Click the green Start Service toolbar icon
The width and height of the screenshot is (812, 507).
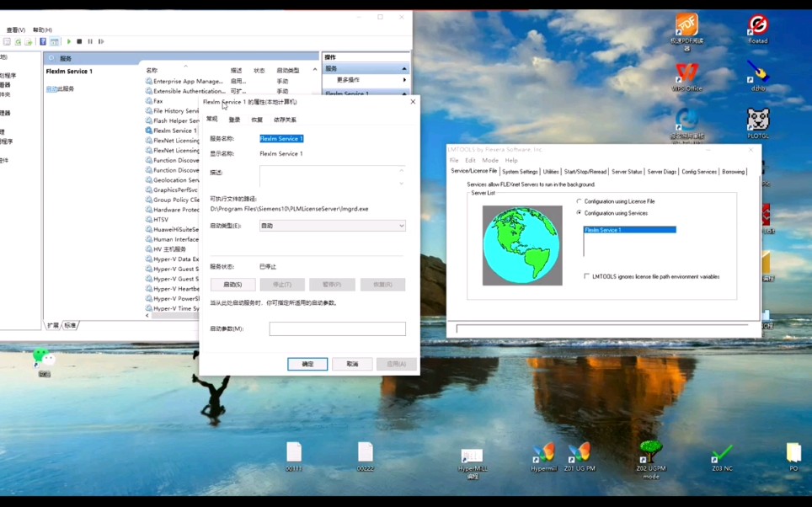click(x=69, y=41)
